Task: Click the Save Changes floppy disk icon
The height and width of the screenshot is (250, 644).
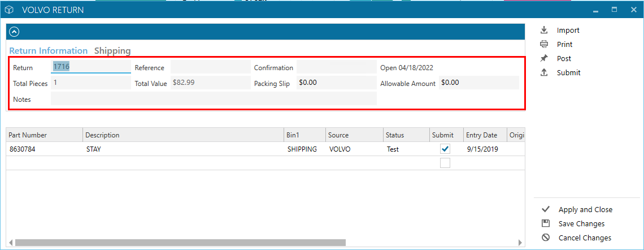Action: 546,223
